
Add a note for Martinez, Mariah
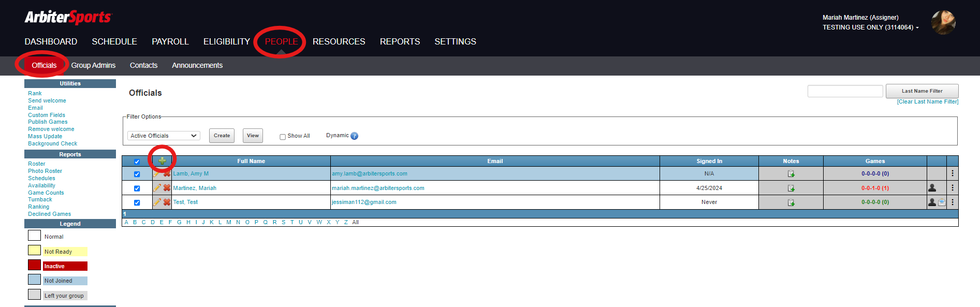coord(791,188)
